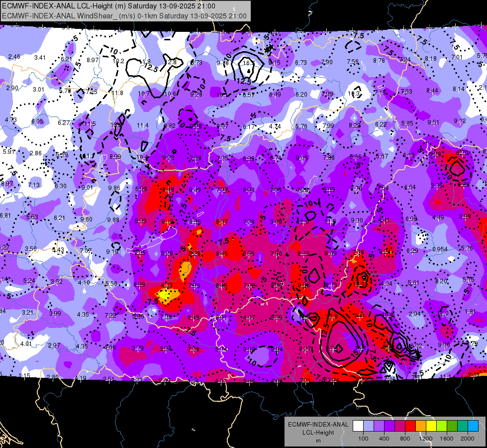
Task: Click the map value 8.78
Action: (379, 61)
